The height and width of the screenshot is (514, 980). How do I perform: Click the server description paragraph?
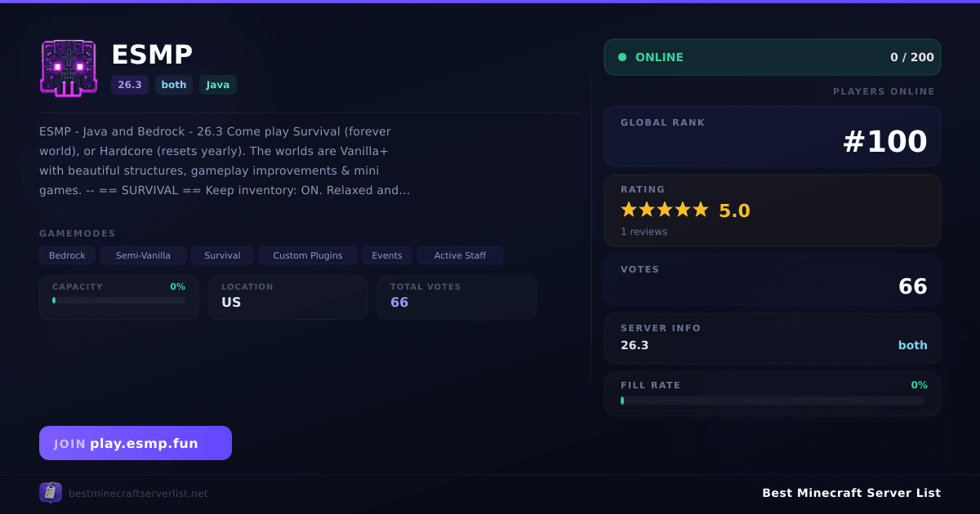pyautogui.click(x=225, y=161)
